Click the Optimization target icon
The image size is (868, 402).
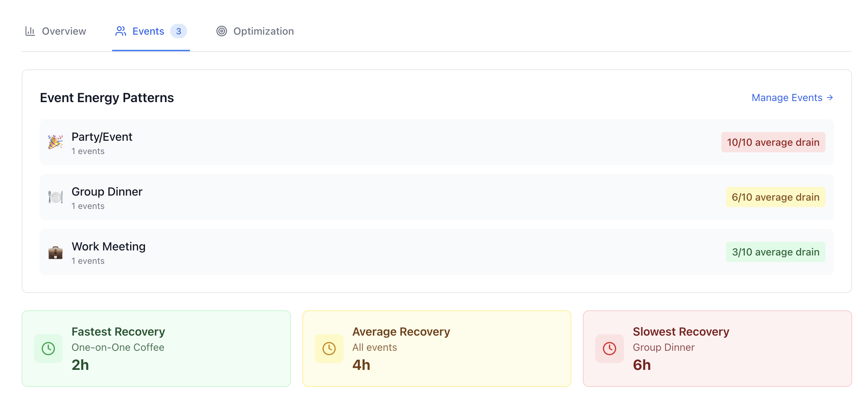222,31
